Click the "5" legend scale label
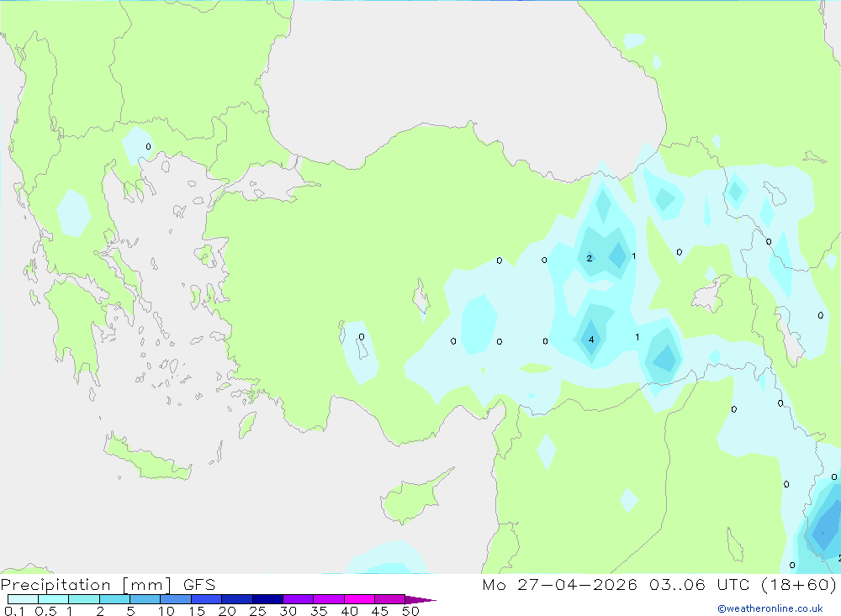Viewport: 841px width, 616px height. coord(130,611)
